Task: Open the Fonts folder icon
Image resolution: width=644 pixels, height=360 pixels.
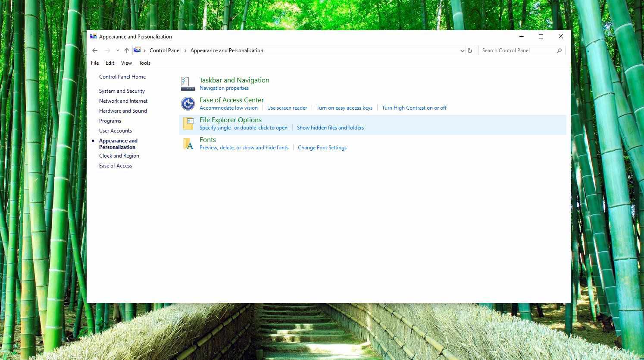Action: (188, 144)
